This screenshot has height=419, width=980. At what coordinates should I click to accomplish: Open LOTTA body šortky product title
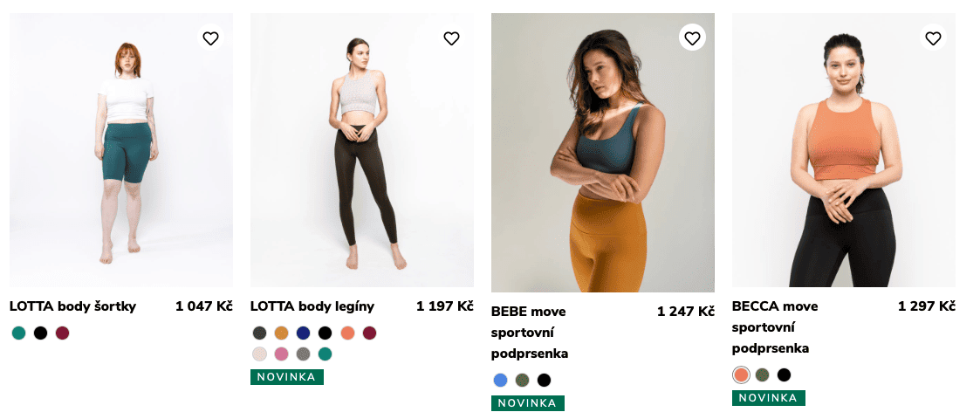[72, 306]
